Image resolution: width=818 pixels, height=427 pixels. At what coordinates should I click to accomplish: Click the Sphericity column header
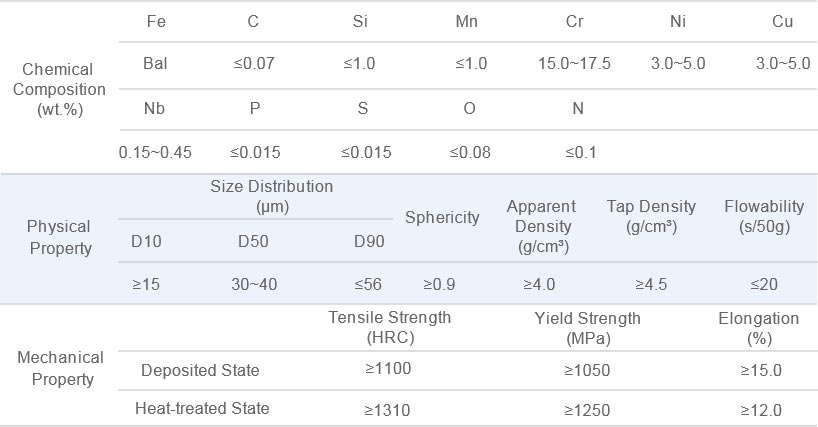pos(442,217)
